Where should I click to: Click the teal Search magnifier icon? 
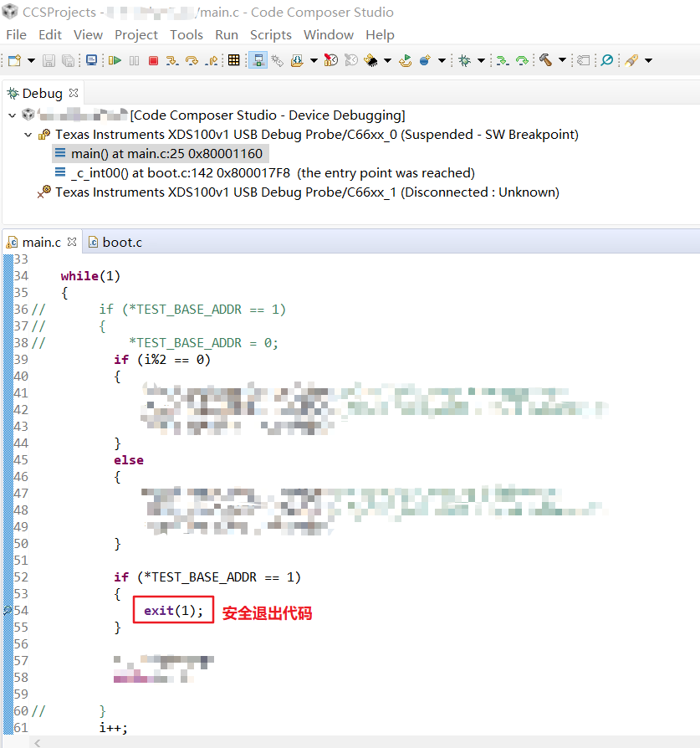point(607,60)
